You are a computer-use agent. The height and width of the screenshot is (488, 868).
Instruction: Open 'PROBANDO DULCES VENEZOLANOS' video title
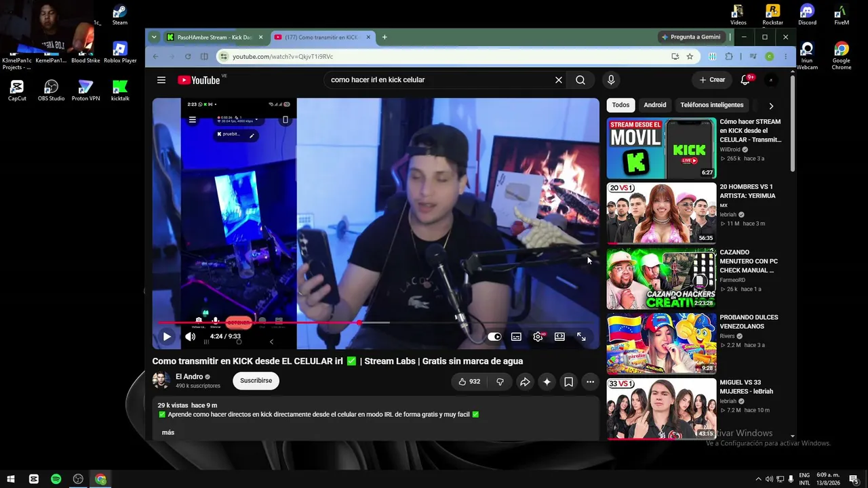pos(749,322)
